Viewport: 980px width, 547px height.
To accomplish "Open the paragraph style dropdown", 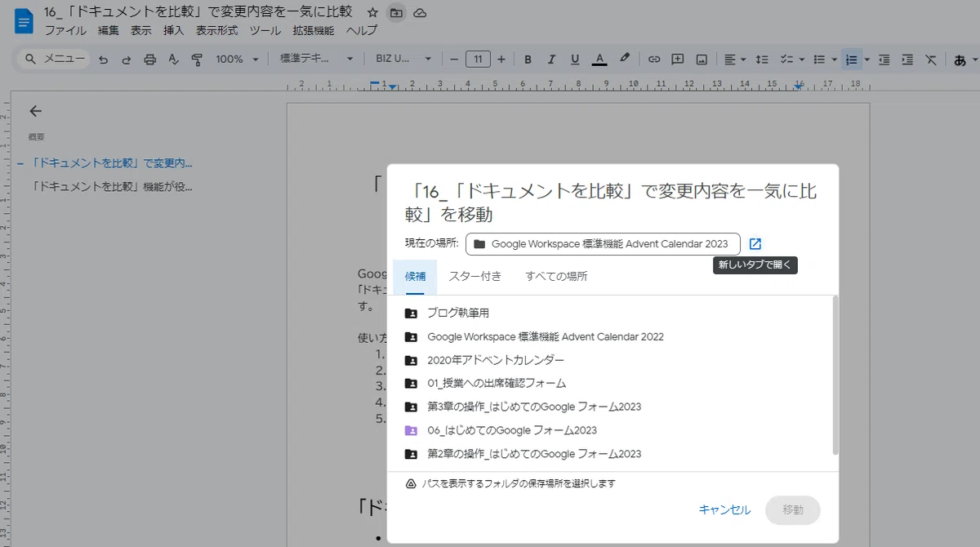I will (316, 59).
